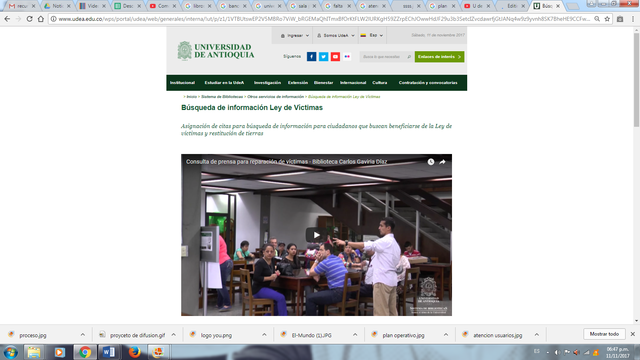Expand options for logo you.png download
Image resolution: width=640 pixels, height=360 pixels.
264,335
